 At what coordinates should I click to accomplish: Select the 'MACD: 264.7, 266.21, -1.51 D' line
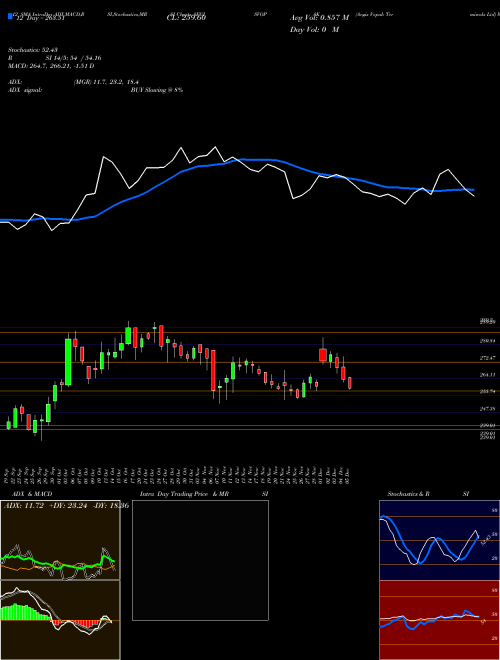click(x=51, y=66)
